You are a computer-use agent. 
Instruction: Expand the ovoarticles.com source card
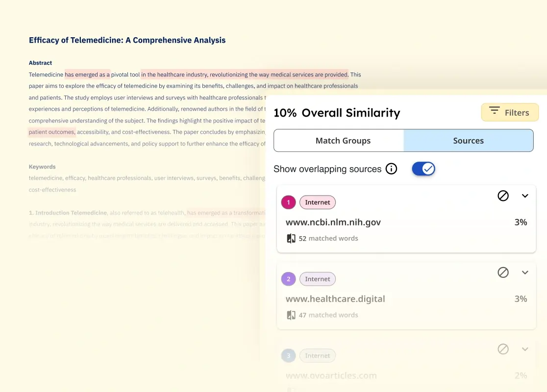[524, 349]
